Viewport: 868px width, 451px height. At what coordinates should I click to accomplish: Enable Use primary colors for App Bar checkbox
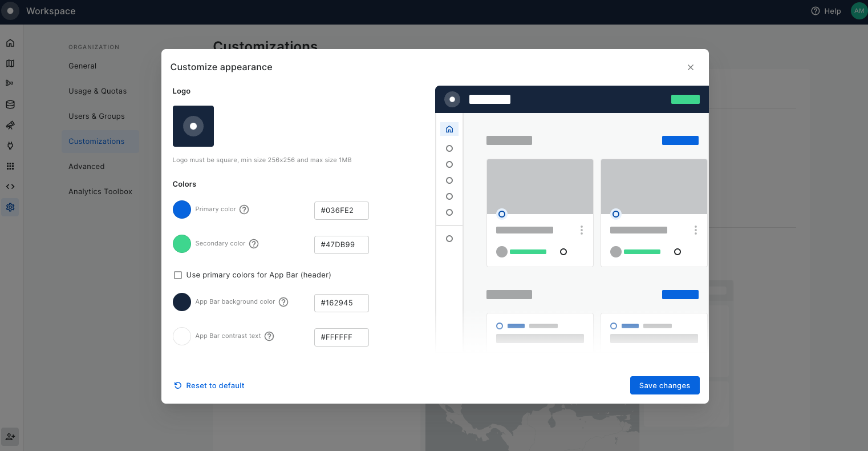click(178, 275)
